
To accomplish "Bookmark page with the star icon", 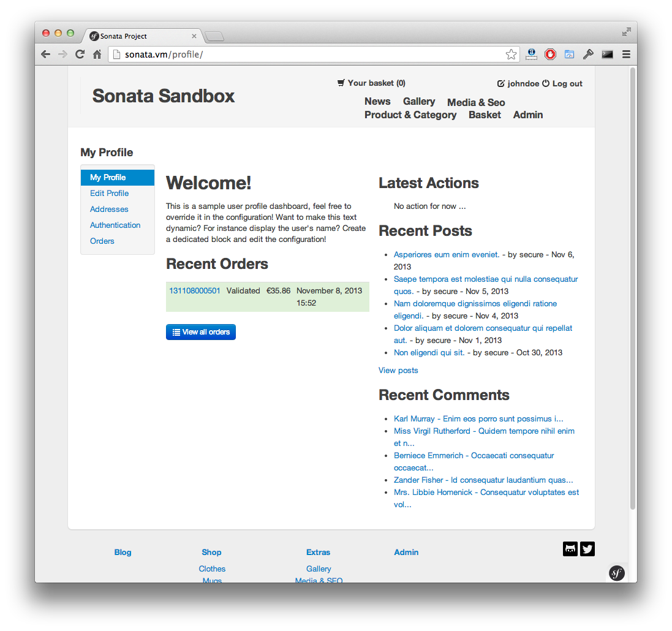I will click(x=511, y=55).
